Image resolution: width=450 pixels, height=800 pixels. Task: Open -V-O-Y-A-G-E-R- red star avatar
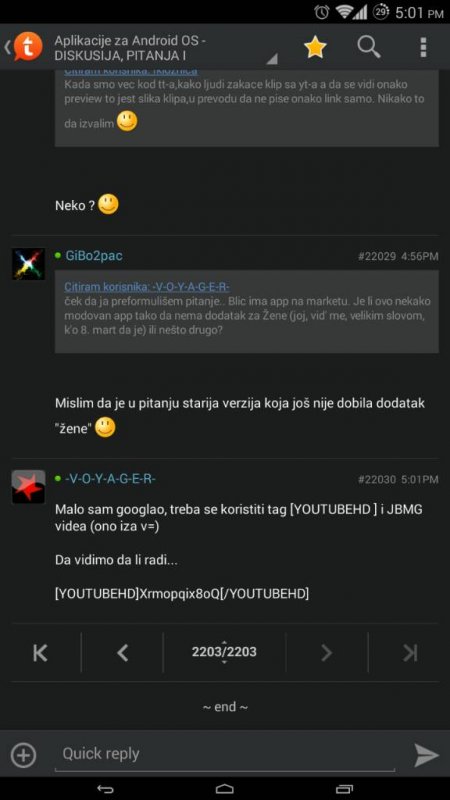pos(28,487)
